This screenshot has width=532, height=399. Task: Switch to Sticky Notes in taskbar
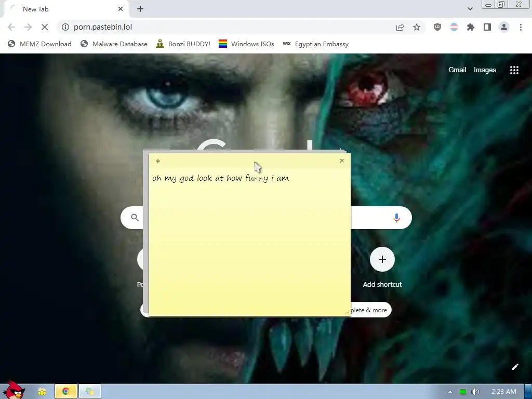click(89, 392)
